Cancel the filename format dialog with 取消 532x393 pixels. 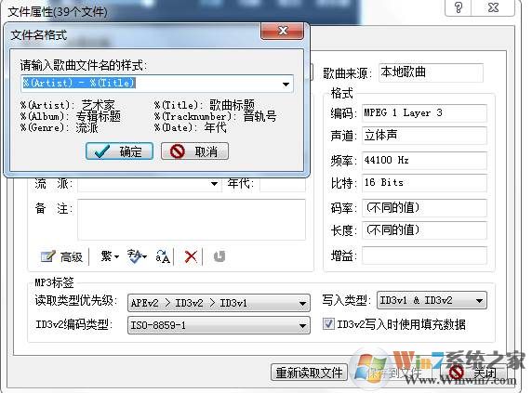(194, 151)
